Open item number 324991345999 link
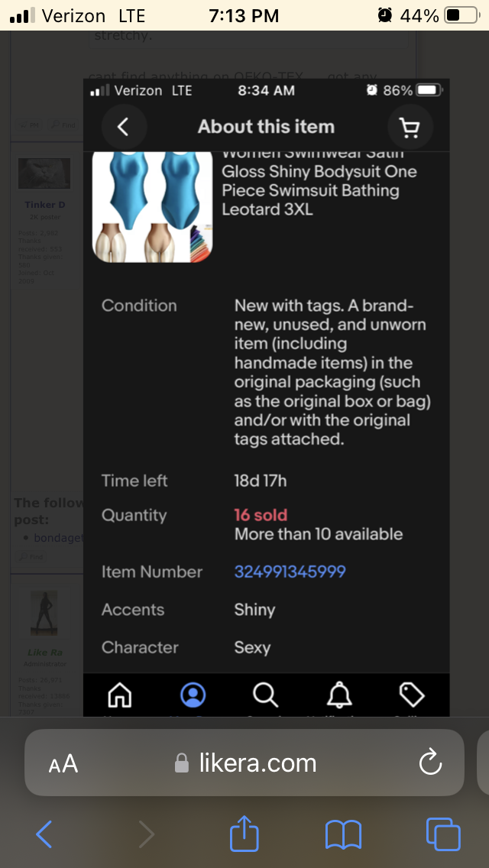The image size is (489, 868). point(290,572)
